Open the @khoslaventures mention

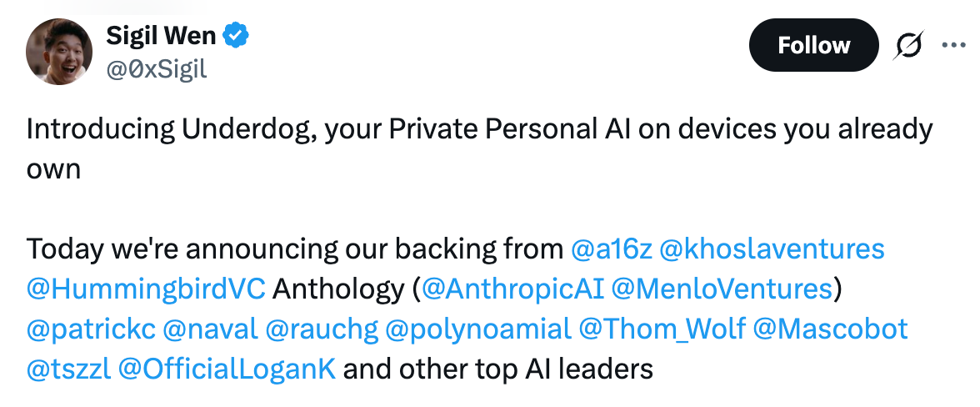click(772, 249)
